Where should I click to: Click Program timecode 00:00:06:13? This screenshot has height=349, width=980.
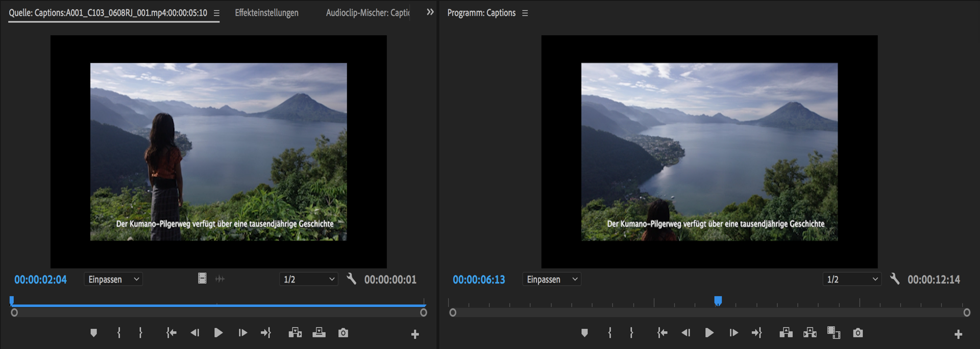pos(479,280)
